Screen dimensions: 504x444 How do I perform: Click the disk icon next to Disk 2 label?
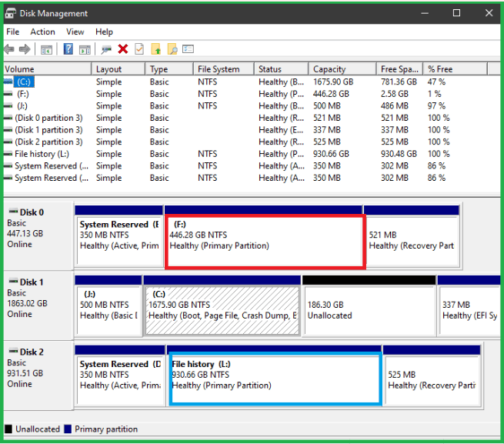click(13, 351)
